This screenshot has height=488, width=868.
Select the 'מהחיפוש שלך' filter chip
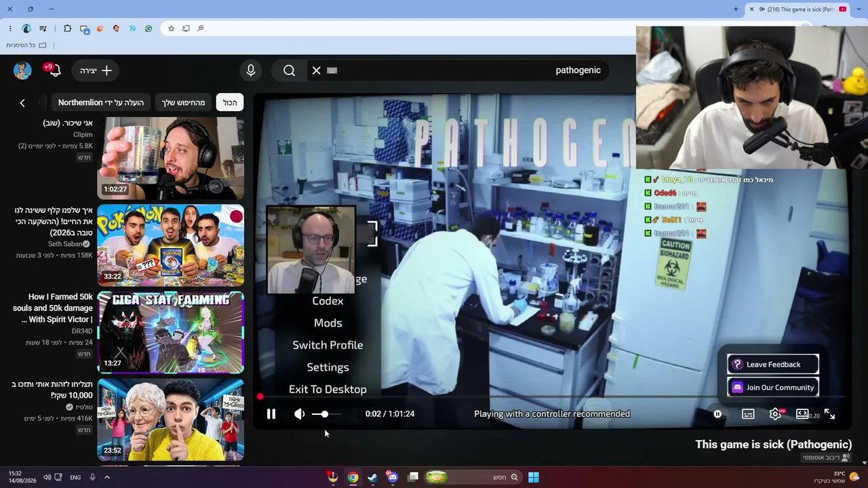point(183,102)
